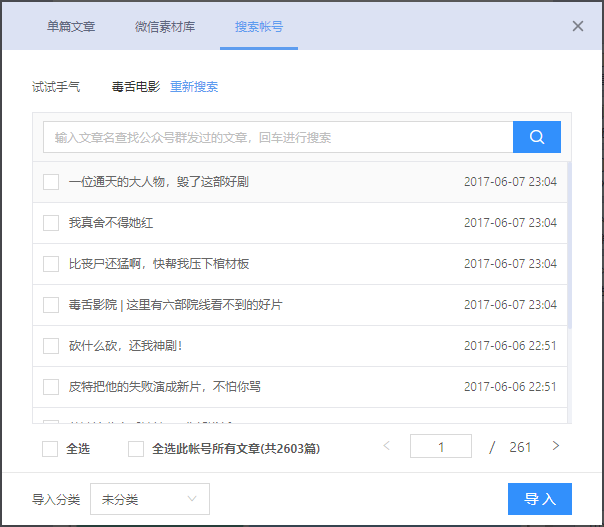Click the page number input box
Image resolution: width=604 pixels, height=527 pixels.
click(x=440, y=447)
